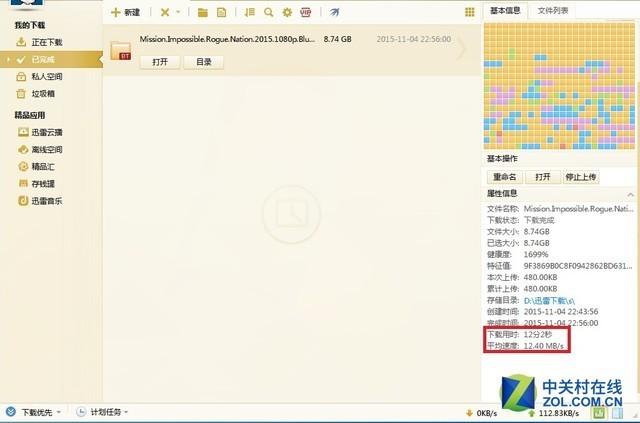Open settings via the gear icon

(287, 12)
